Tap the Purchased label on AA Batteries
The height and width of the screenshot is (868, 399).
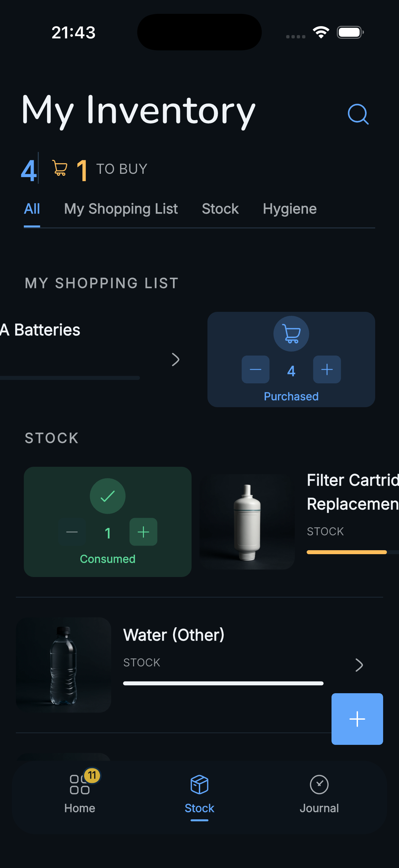(291, 396)
